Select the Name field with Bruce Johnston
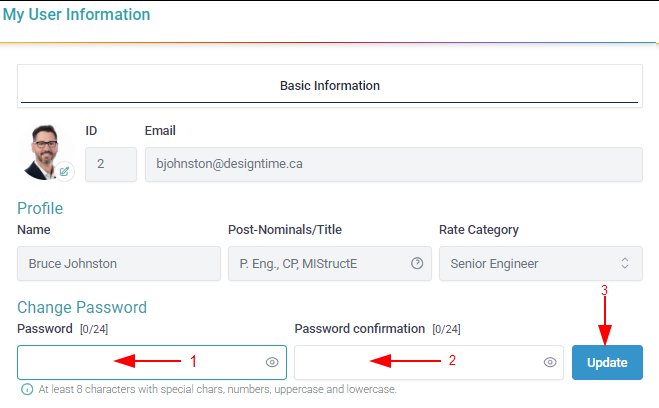Image resolution: width=659 pixels, height=408 pixels. (x=119, y=264)
